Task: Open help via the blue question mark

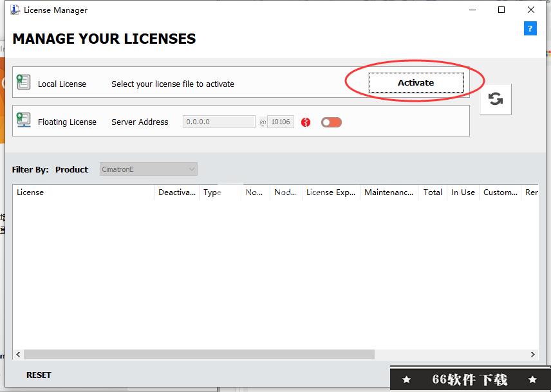Action: click(x=530, y=28)
